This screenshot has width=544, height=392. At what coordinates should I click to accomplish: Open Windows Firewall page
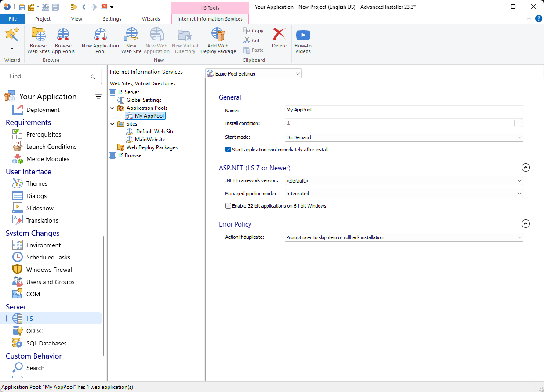(50, 270)
